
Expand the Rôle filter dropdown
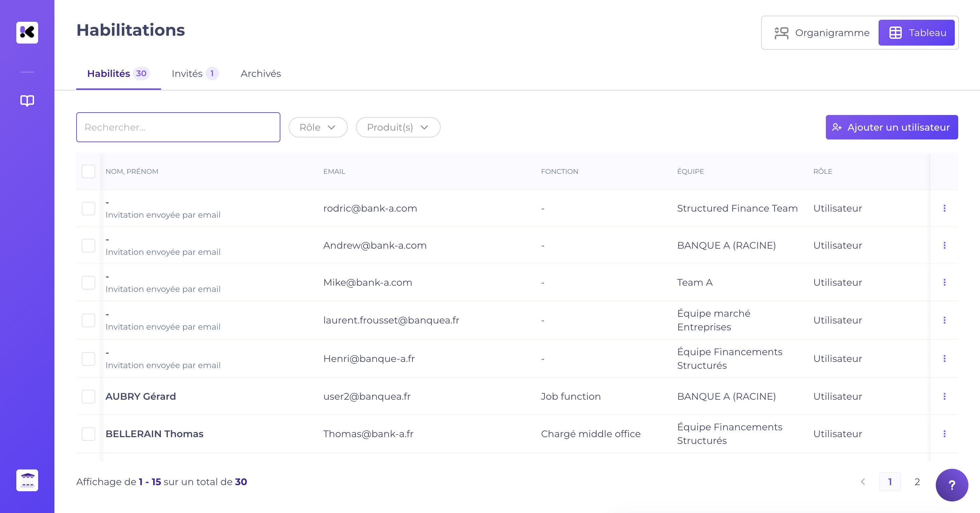click(x=318, y=127)
